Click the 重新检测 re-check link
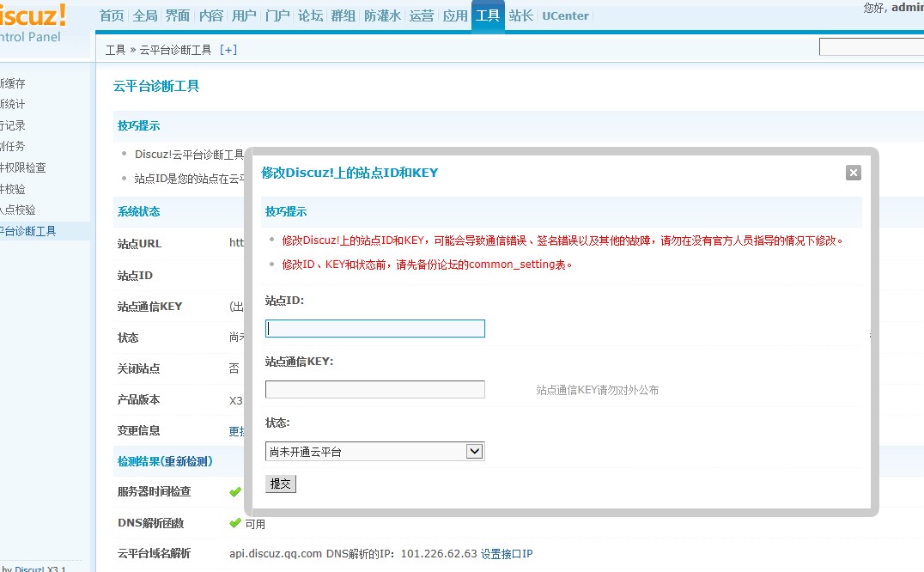The image size is (924, 572). [187, 461]
